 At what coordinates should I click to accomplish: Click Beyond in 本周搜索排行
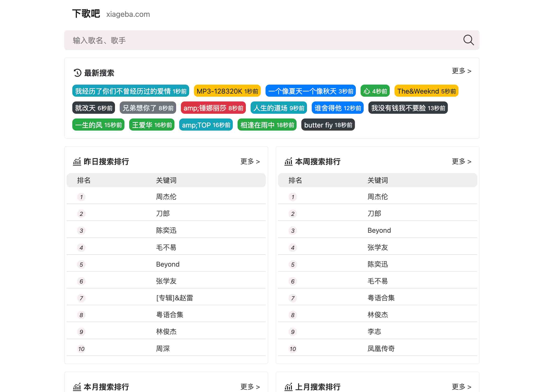click(379, 230)
